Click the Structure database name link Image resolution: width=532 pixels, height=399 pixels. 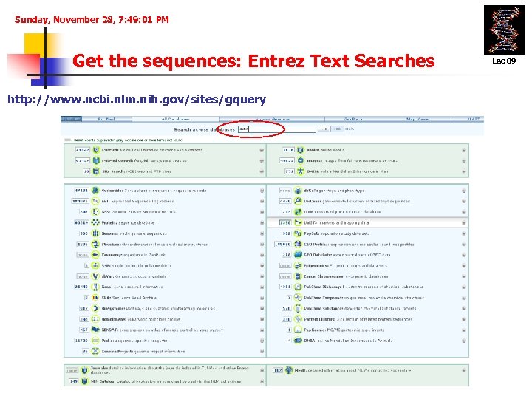pos(112,245)
